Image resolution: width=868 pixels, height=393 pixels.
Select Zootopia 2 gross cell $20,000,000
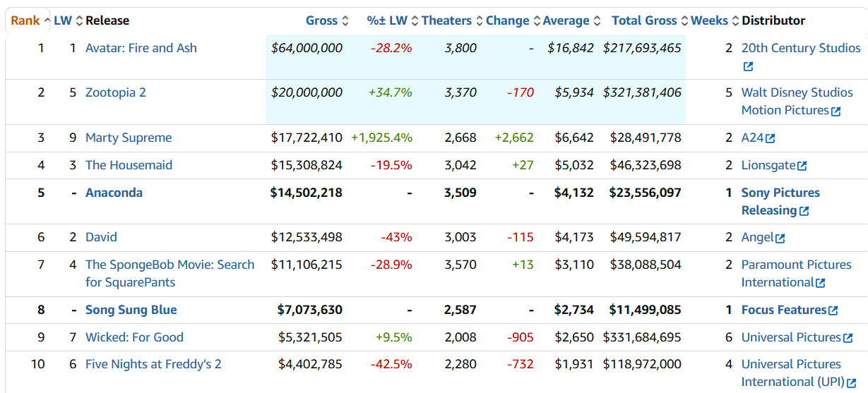307,92
